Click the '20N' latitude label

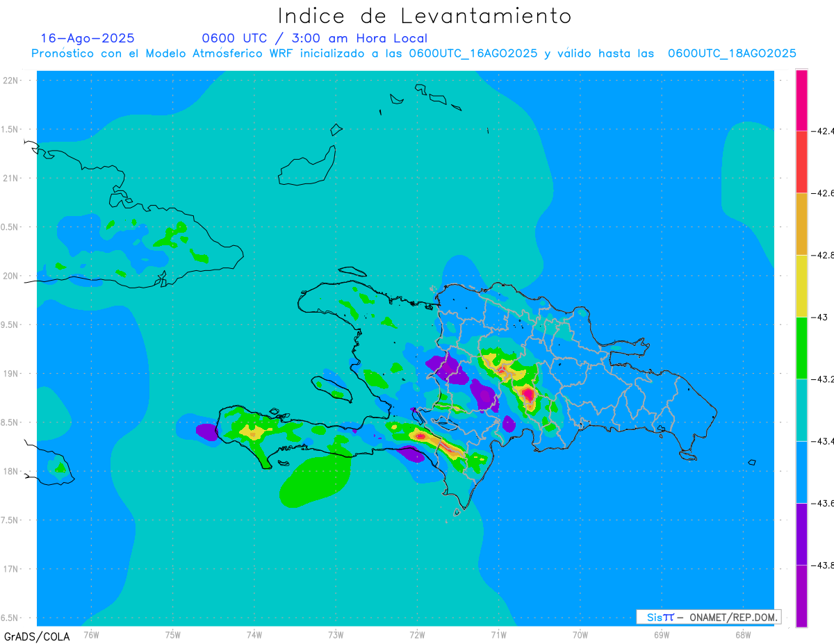click(11, 276)
